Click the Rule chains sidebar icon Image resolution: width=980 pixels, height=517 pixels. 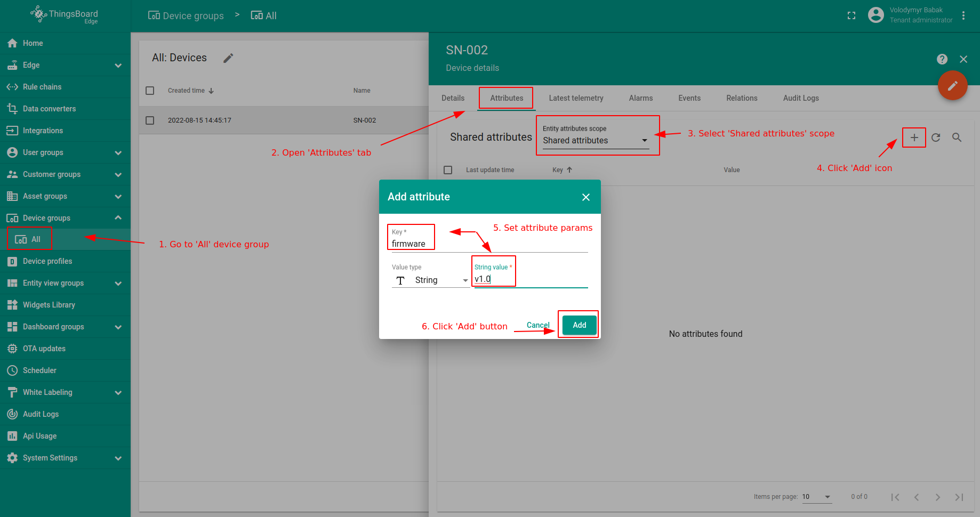pyautogui.click(x=12, y=87)
